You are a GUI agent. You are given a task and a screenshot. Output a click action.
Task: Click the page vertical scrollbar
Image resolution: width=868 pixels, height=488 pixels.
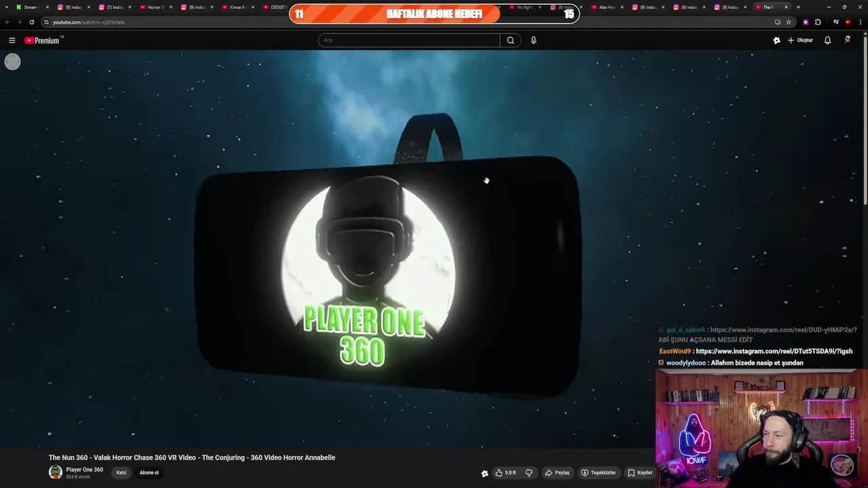click(x=865, y=122)
